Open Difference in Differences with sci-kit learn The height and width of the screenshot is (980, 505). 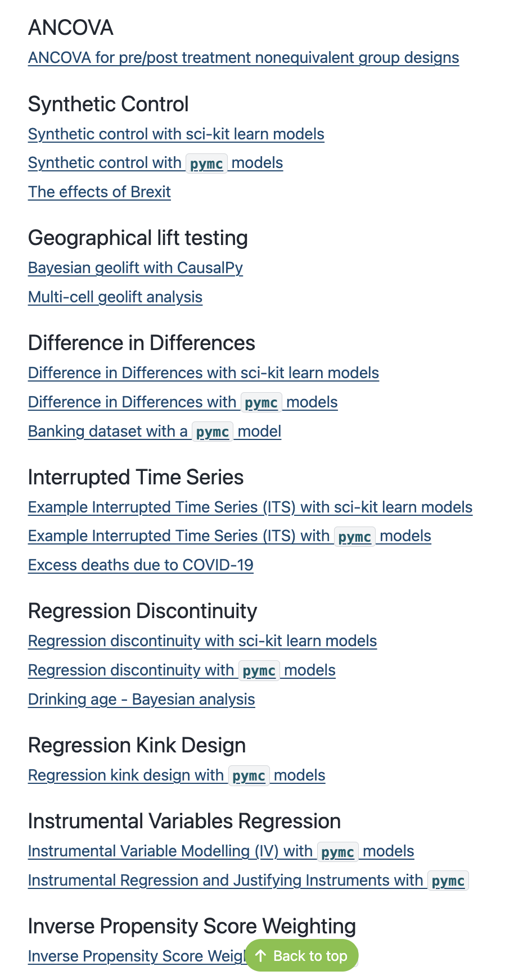click(204, 373)
